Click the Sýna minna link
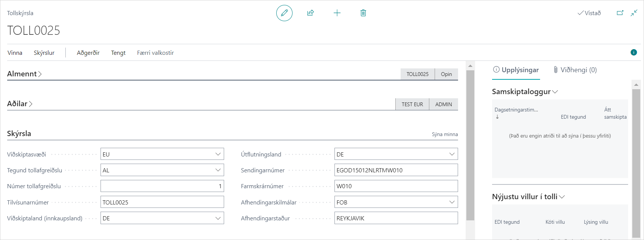The width and height of the screenshot is (644, 240). [444, 134]
